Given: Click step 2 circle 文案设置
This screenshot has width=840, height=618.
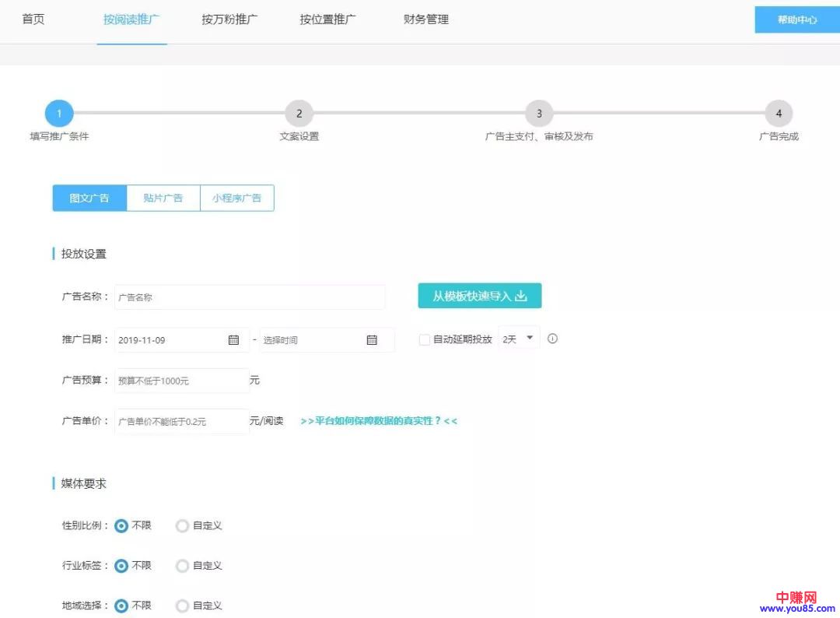Looking at the screenshot, I should coord(299,114).
